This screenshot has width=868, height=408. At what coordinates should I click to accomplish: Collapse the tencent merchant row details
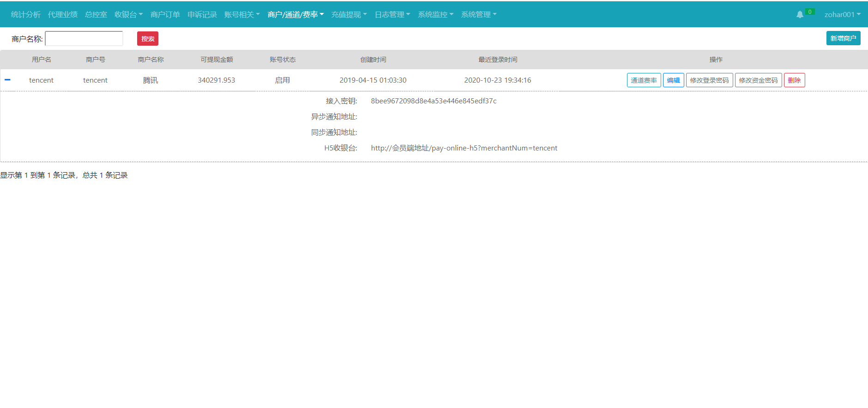click(7, 80)
